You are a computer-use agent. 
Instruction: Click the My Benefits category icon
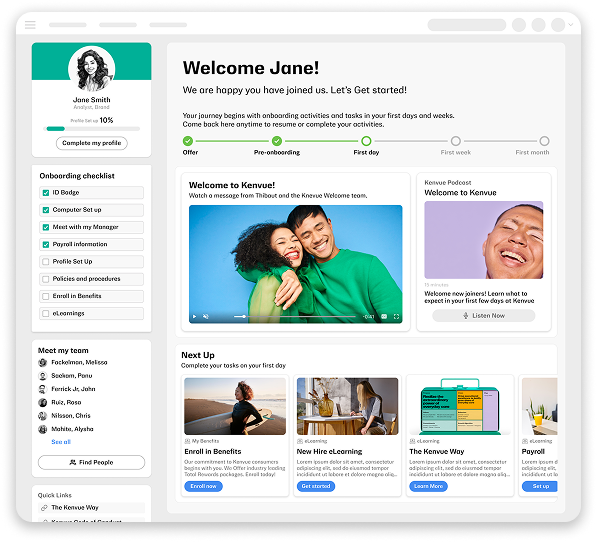187,441
